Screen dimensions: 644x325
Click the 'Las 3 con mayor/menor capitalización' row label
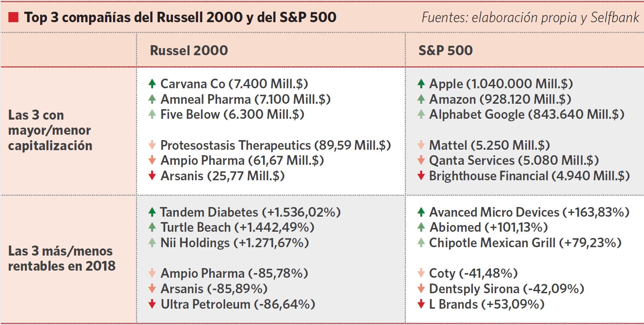coord(49,130)
